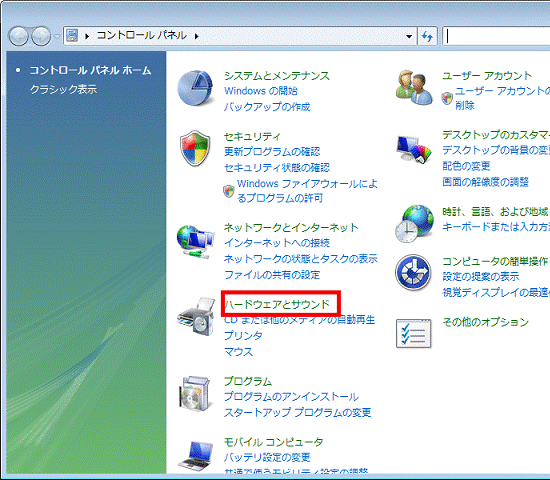Click the shield icon beside ユーザー アカウントの削除
550x480 pixels.
[x=447, y=98]
